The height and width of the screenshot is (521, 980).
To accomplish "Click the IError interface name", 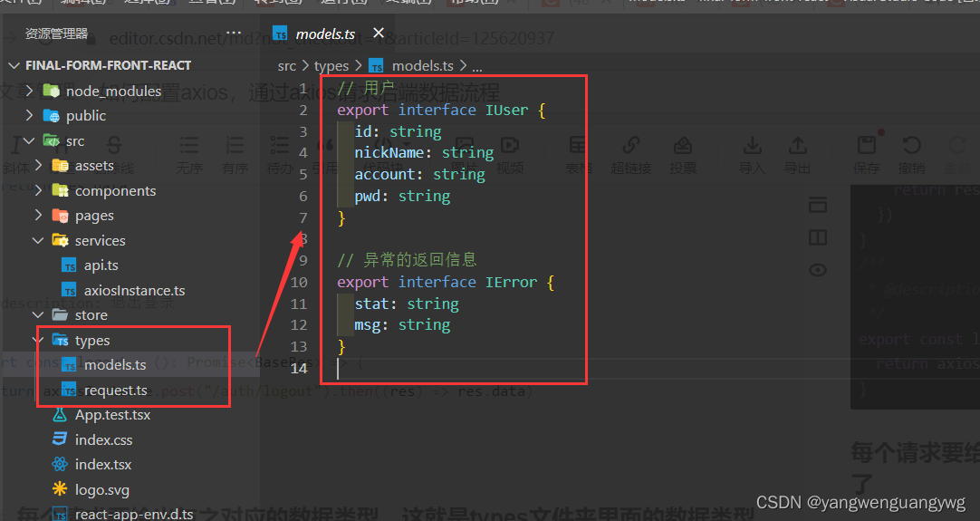I will click(511, 282).
